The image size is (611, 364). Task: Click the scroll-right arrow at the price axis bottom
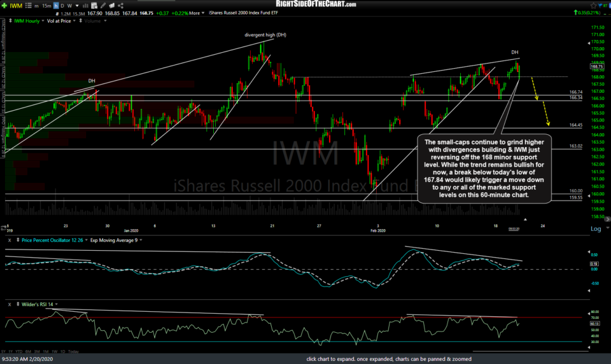(x=607, y=219)
